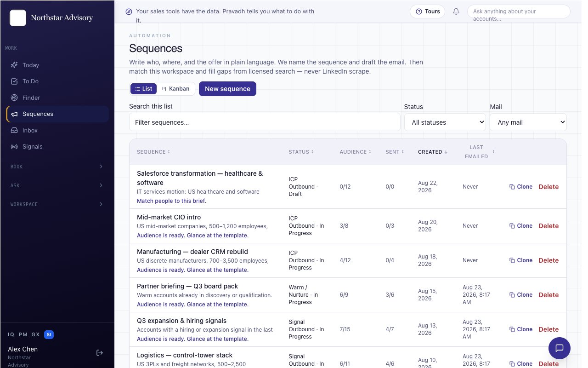Focus the Ask anything about accounts field
588x368 pixels.
click(x=519, y=11)
